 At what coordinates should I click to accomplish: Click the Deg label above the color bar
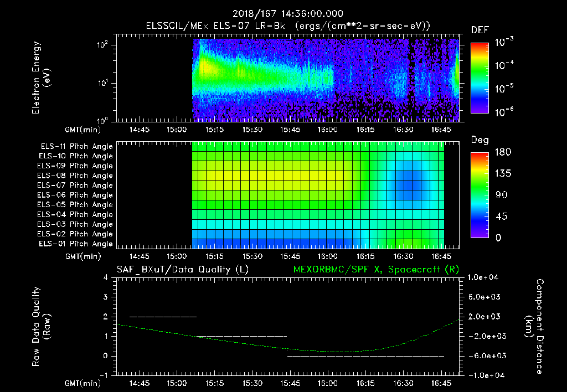pyautogui.click(x=480, y=140)
